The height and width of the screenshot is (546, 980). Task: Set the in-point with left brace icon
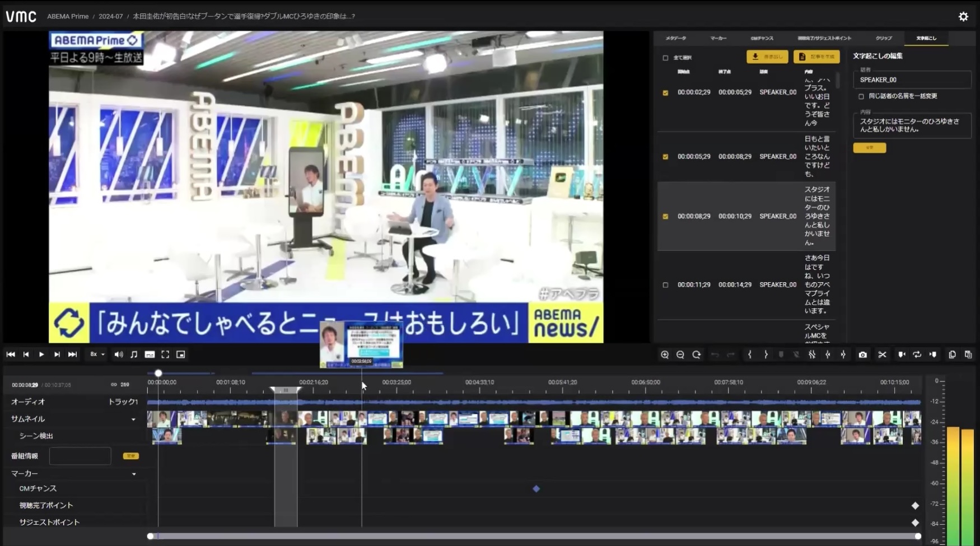tap(750, 354)
